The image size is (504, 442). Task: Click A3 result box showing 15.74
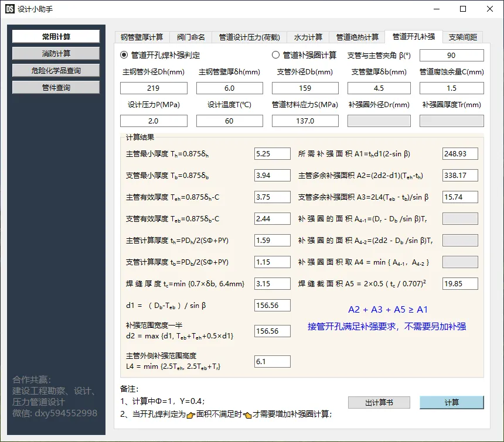point(460,197)
